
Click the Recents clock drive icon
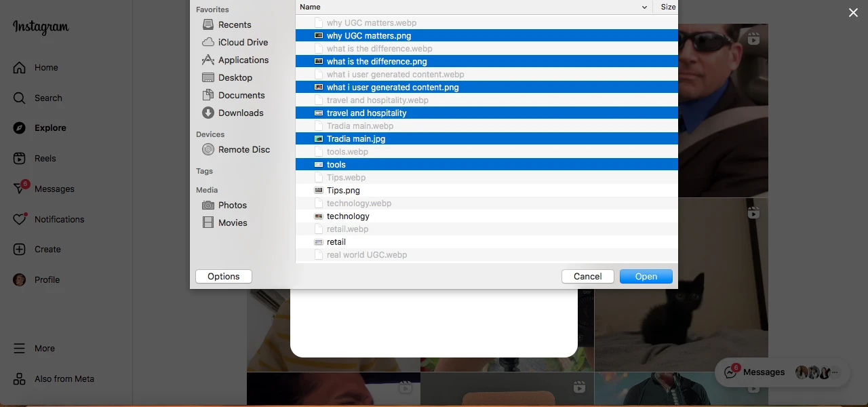(208, 25)
